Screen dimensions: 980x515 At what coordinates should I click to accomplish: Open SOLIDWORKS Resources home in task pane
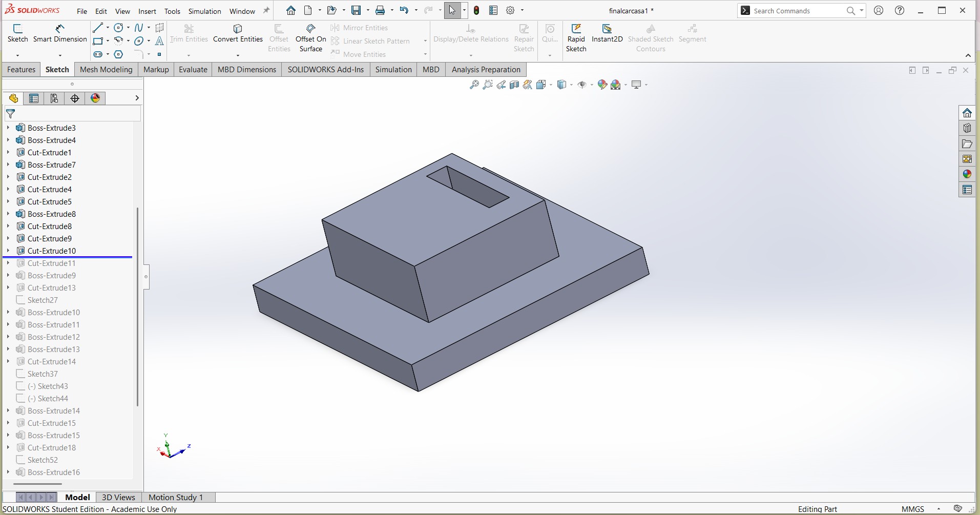(967, 113)
